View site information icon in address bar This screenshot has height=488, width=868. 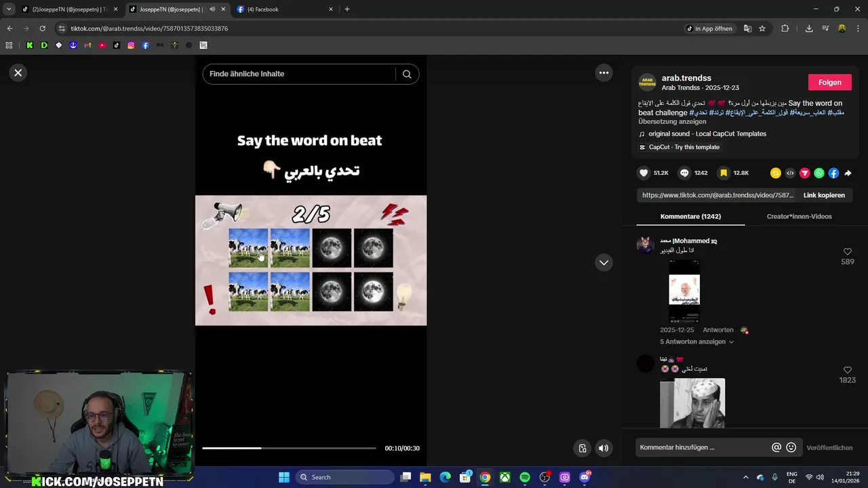[x=62, y=28]
